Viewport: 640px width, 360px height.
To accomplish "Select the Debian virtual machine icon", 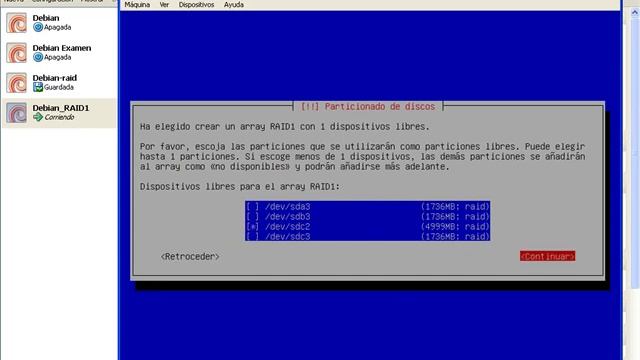I will coord(16,23).
